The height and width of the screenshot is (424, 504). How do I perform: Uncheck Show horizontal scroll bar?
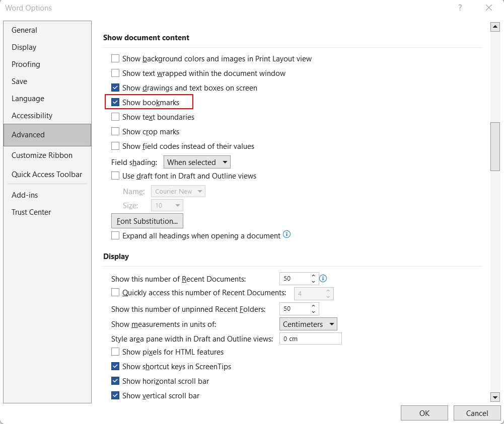[115, 381]
